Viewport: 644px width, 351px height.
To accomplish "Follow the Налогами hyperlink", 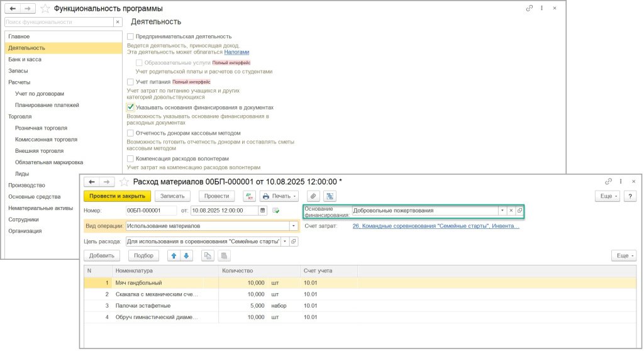I will (x=236, y=52).
